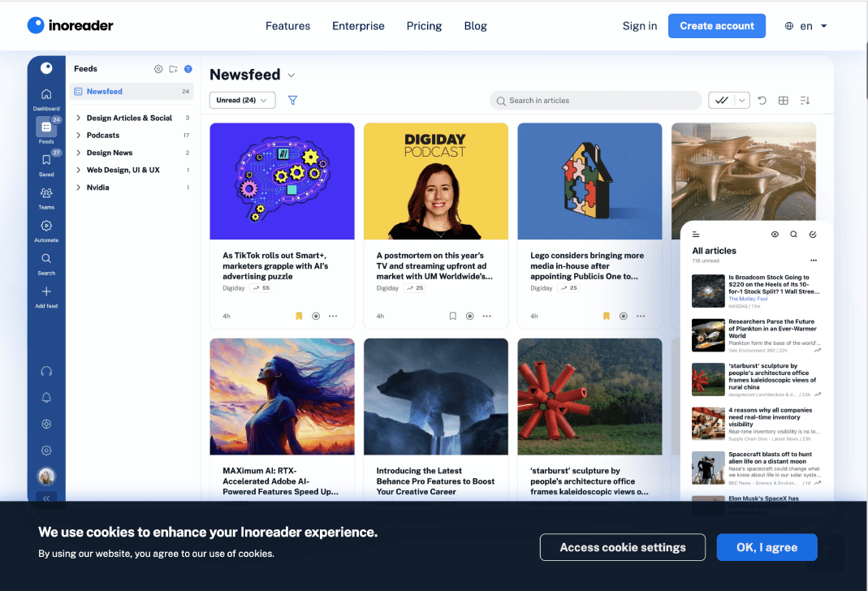The height and width of the screenshot is (591, 868).
Task: Open the Search sidebar icon
Action: (46, 258)
